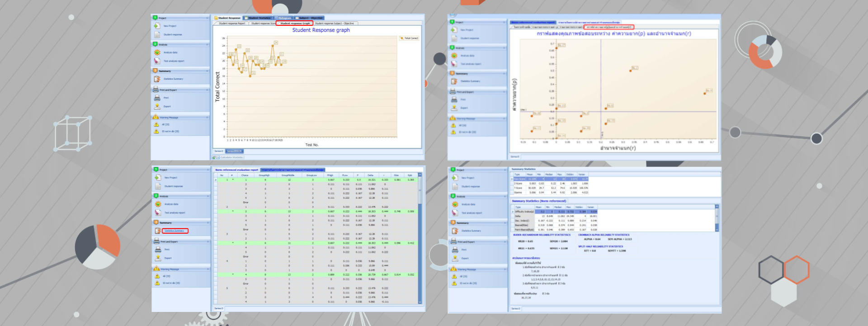The height and width of the screenshot is (326, 868).
Task: Click Statistics Summary icon in evaluation report table window
Action: 158,230
